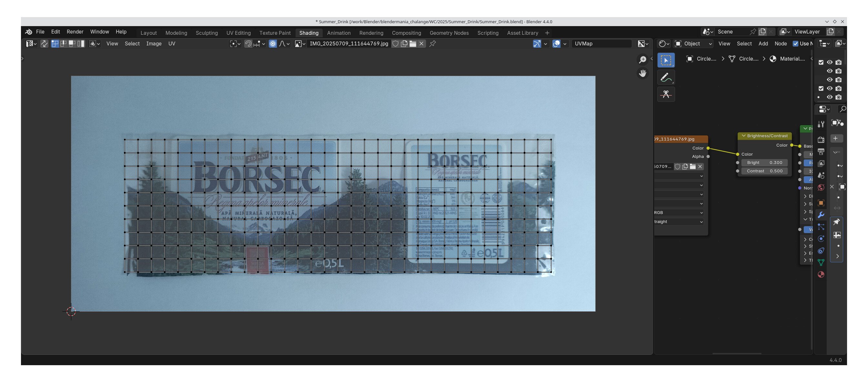Open overlays options dropdown arrow

(x=565, y=44)
